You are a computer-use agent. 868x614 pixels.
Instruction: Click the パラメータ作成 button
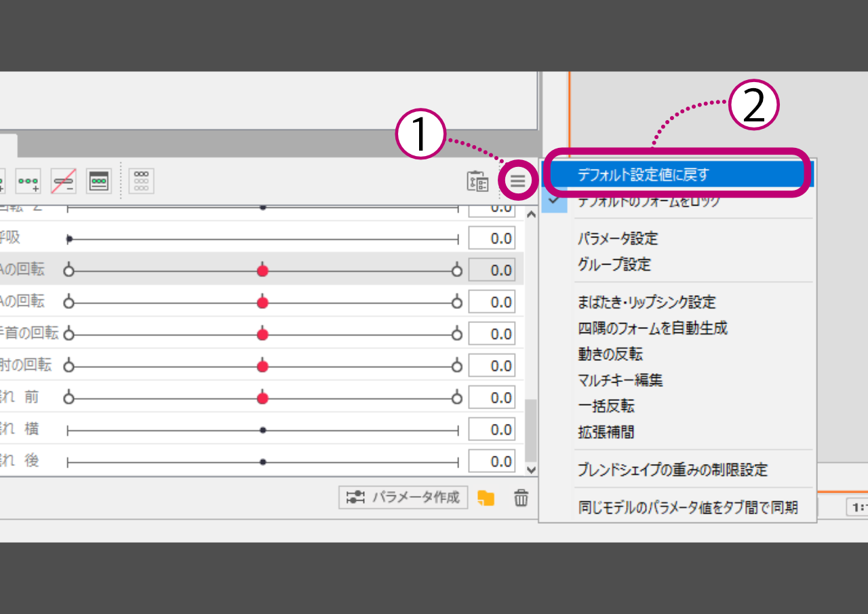[403, 497]
